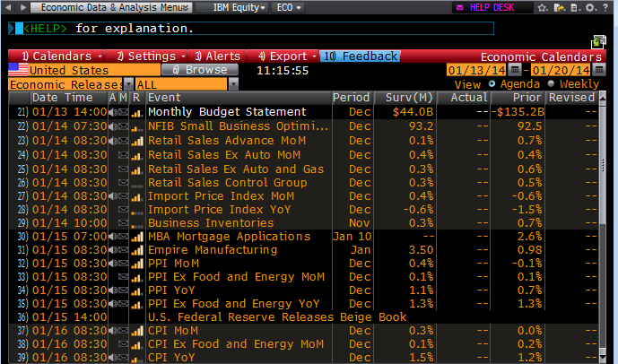
Task: Open the HELP DESK button
Action: pyautogui.click(x=492, y=7)
